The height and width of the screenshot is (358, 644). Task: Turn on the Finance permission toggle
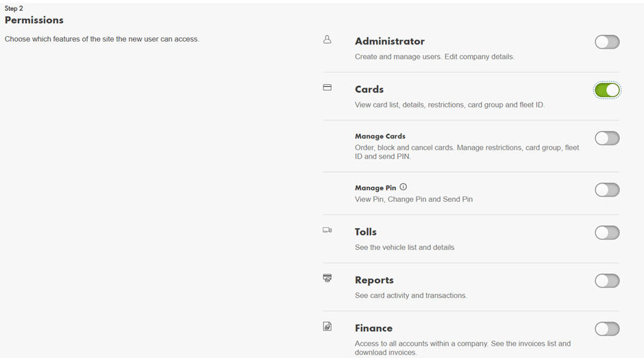point(607,329)
